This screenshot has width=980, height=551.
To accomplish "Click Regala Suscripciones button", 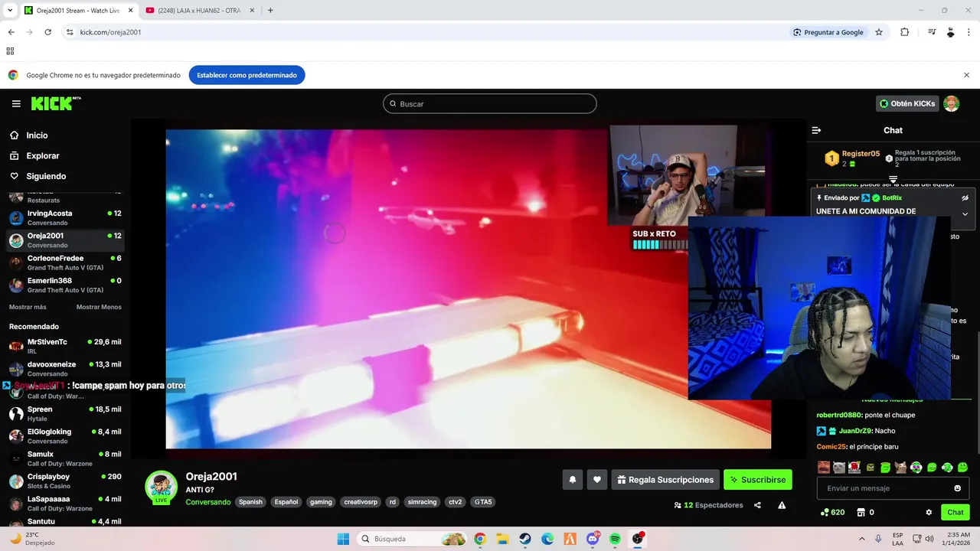I will click(665, 480).
